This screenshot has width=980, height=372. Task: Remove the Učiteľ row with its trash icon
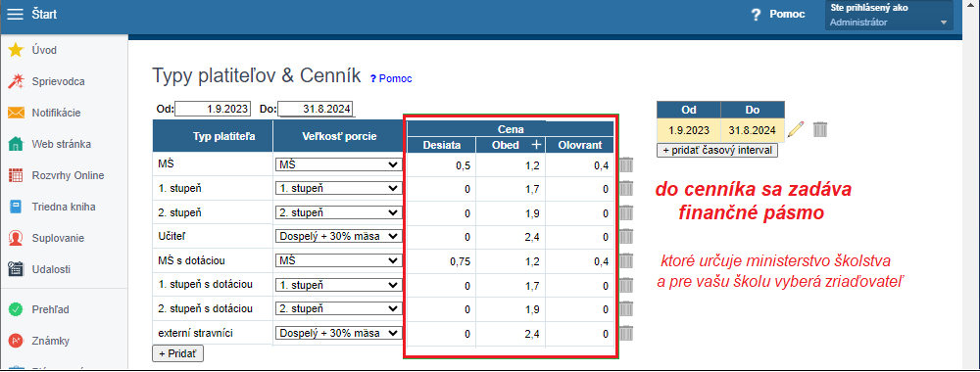pos(626,236)
